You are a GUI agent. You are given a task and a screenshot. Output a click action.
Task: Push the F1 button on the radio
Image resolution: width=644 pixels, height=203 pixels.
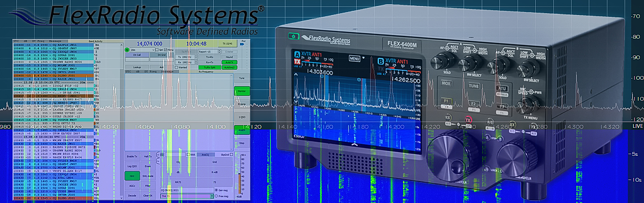click(x=446, y=101)
